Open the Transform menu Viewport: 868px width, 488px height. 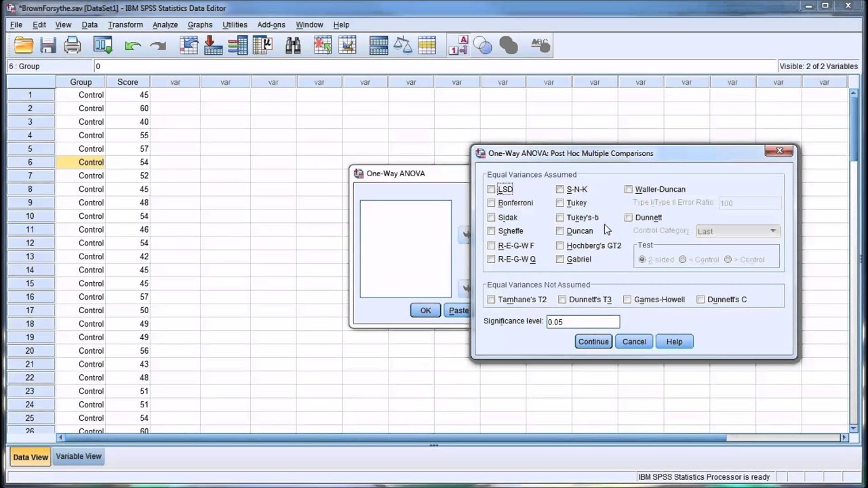point(125,25)
